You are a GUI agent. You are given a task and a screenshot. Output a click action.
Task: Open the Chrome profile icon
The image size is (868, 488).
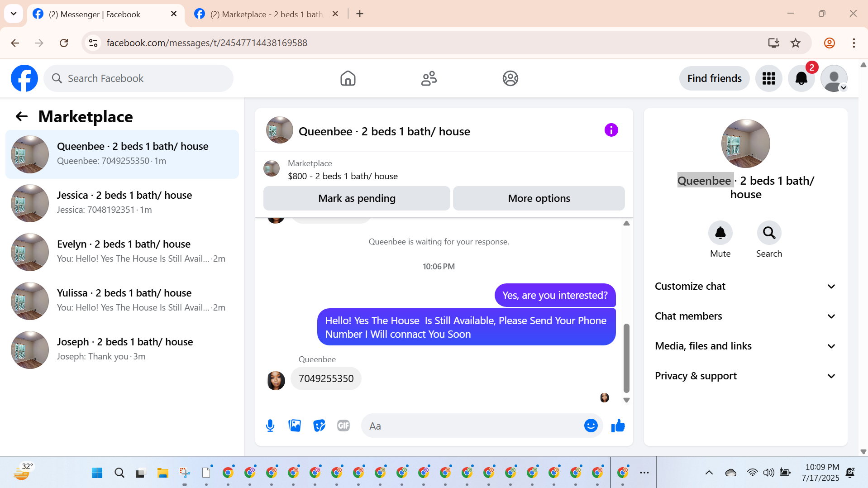[829, 43]
